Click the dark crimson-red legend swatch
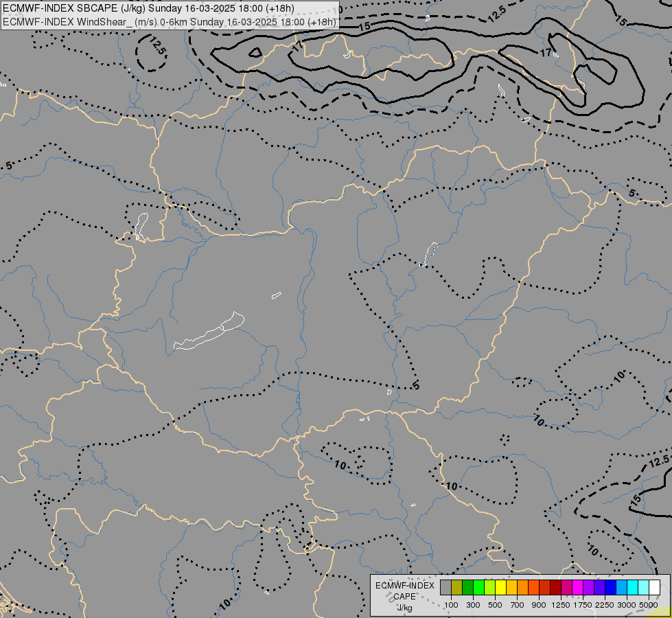Image resolution: width=672 pixels, height=618 pixels. 556,588
